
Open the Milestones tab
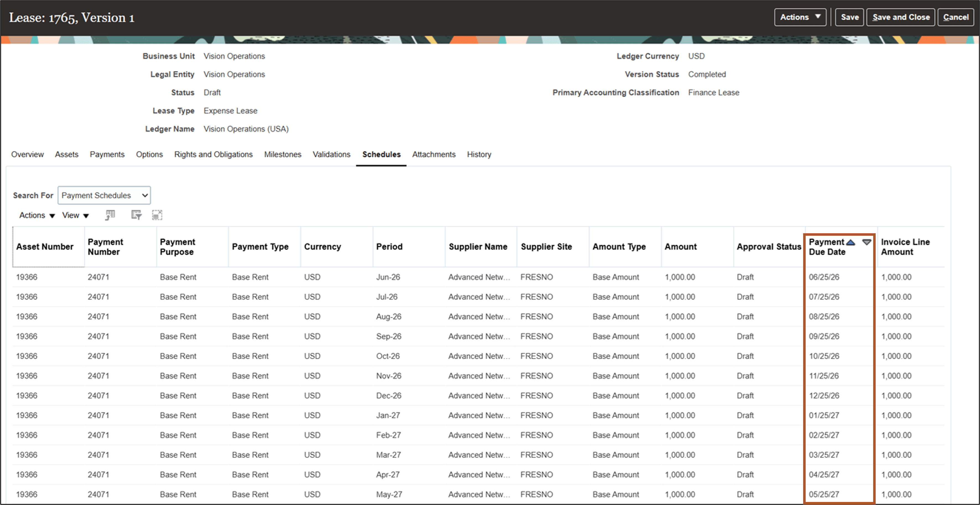coord(283,154)
